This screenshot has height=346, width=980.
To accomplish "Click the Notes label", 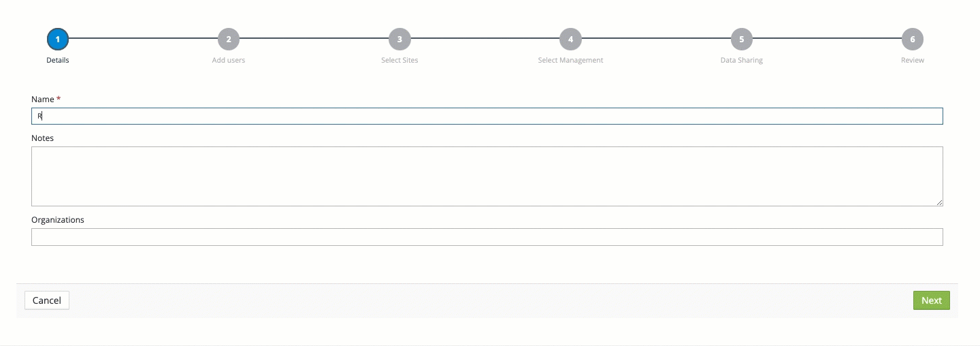I will coord(42,138).
